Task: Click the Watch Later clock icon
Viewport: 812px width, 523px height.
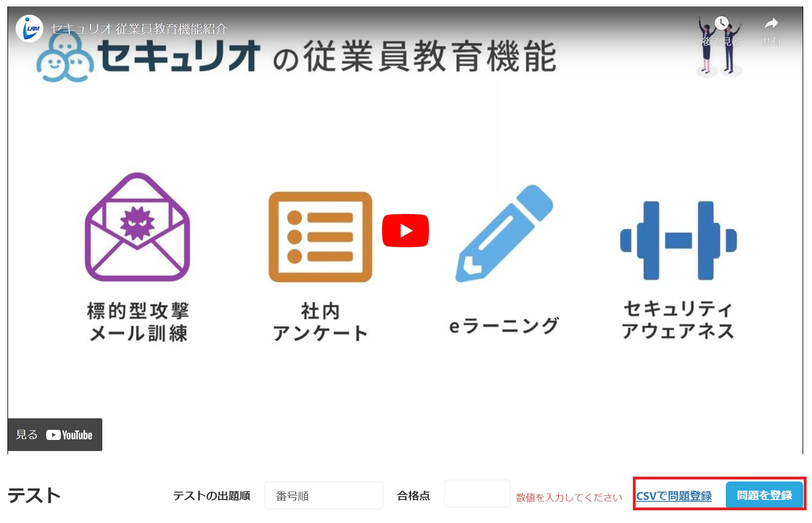Action: point(722,23)
